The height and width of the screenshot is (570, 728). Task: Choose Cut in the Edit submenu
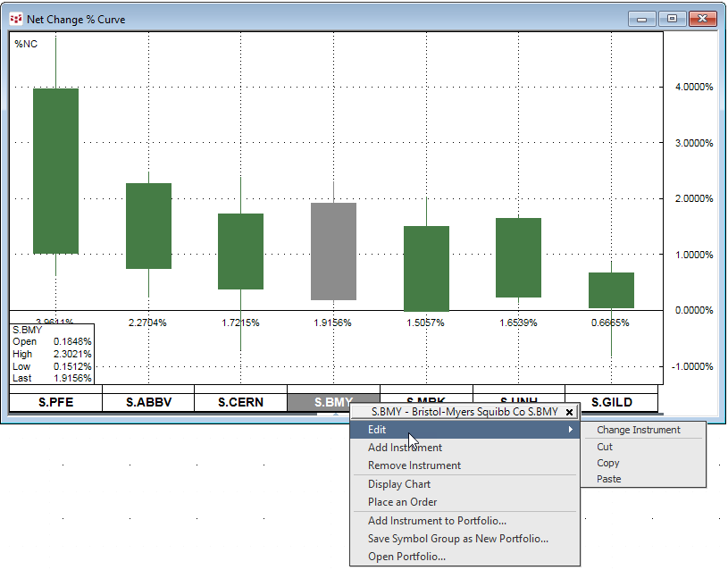point(605,447)
